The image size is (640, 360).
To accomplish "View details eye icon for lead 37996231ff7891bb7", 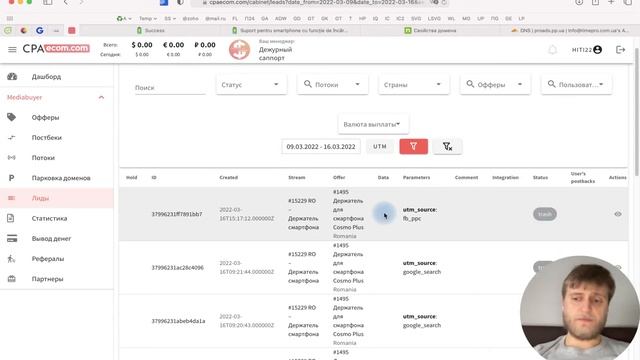I will pos(618,214).
